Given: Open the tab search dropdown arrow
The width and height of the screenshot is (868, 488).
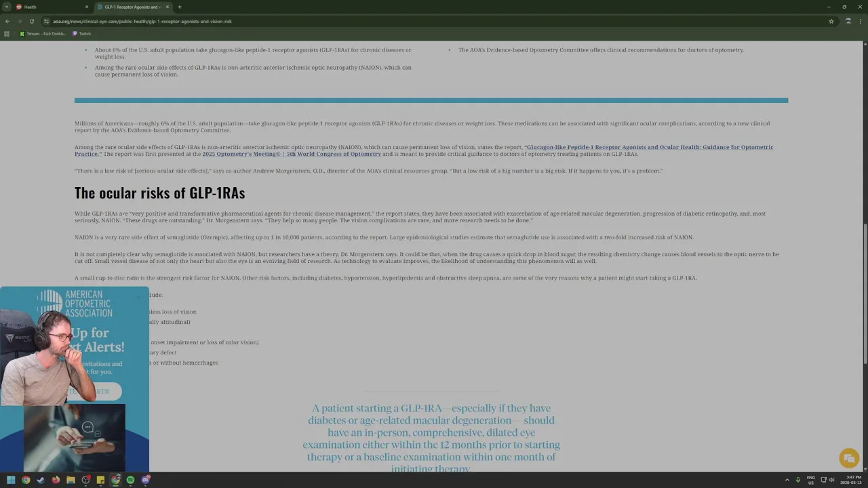Looking at the screenshot, I should point(6,7).
